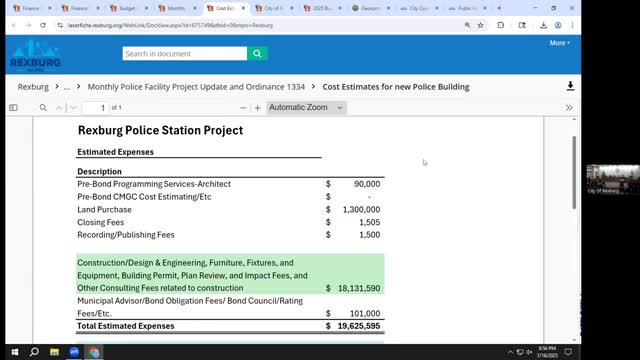
Task: Click the Total Estimated Expenses label
Action: pyautogui.click(x=126, y=326)
